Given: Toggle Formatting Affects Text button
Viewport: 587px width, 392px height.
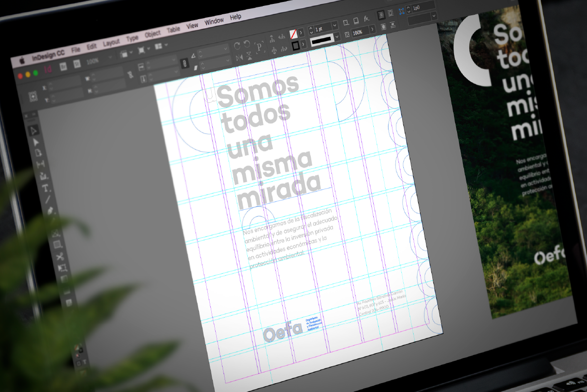Looking at the screenshot, I should pyautogui.click(x=84, y=362).
